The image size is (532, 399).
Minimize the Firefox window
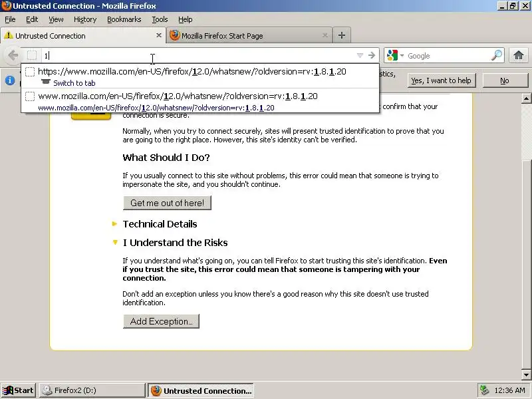pos(503,6)
